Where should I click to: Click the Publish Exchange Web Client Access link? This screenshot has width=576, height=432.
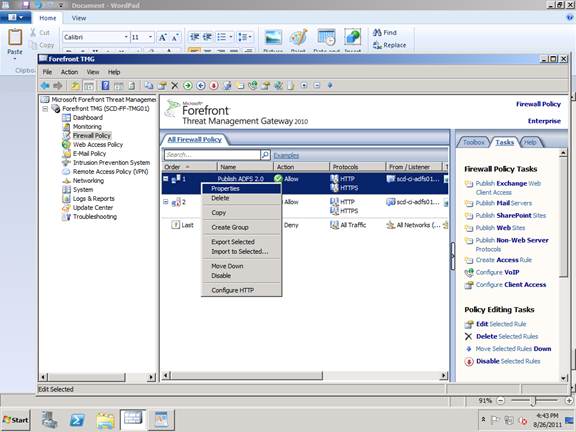[x=508, y=188]
